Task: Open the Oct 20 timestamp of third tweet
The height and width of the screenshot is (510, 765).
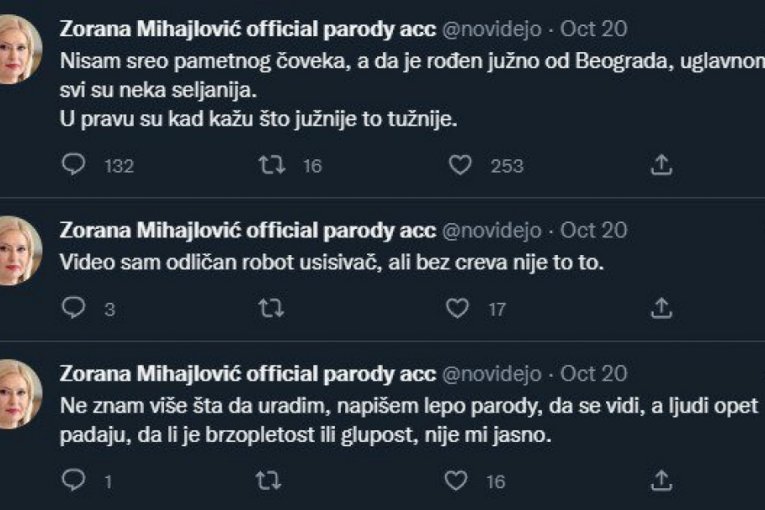Action: click(594, 374)
